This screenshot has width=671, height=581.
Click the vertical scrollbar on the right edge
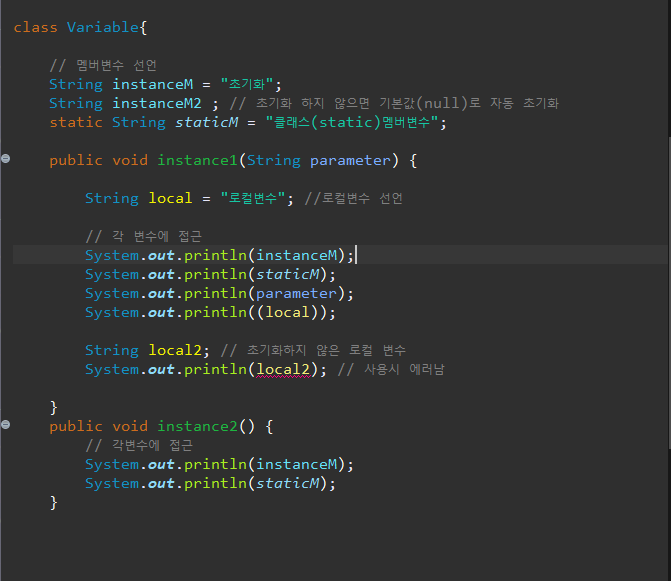click(x=669, y=293)
